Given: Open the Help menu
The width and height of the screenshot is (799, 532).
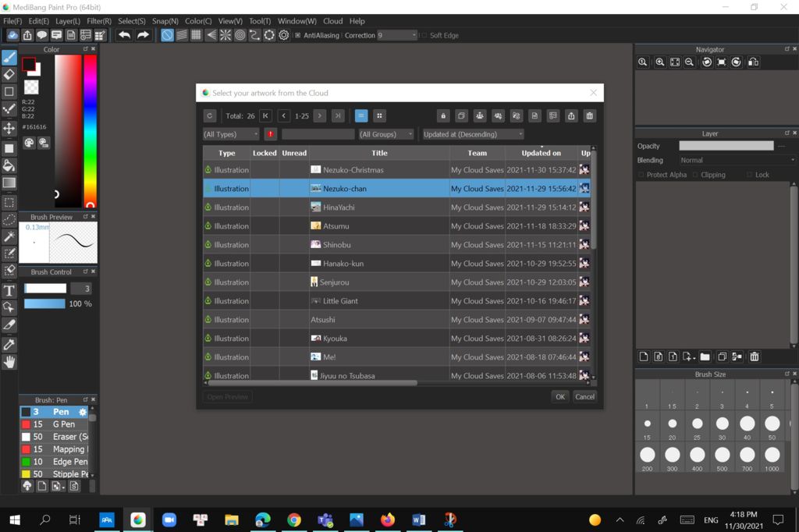Looking at the screenshot, I should click(357, 21).
